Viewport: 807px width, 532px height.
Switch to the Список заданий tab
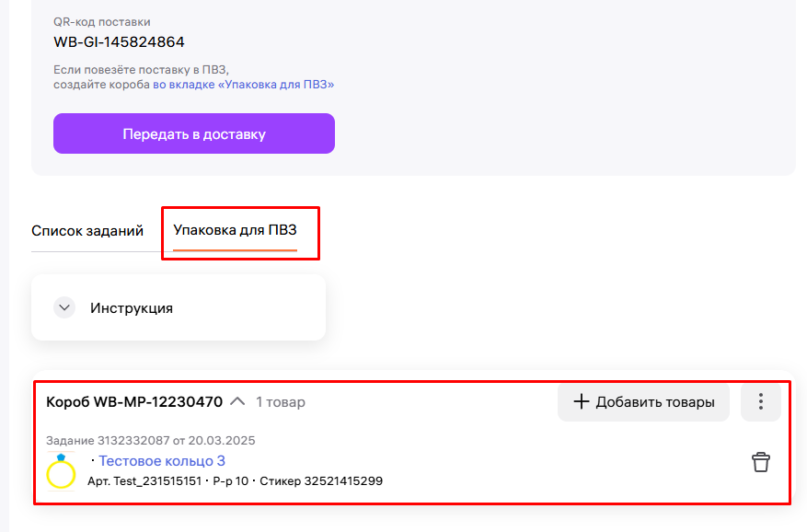87,230
